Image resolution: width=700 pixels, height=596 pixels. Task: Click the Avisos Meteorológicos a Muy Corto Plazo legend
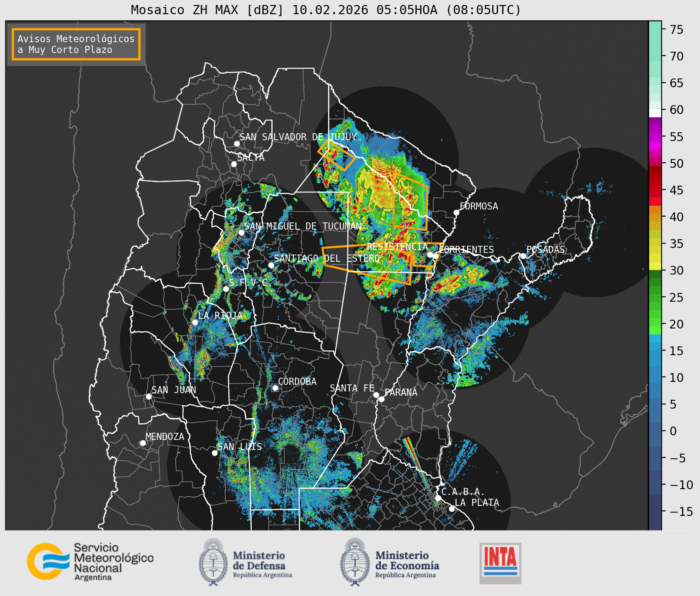tap(76, 44)
